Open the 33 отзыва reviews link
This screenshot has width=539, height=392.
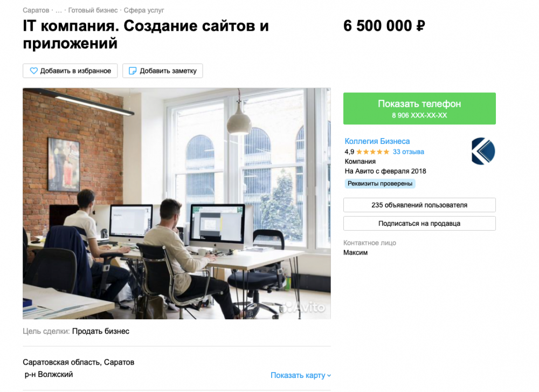(409, 152)
